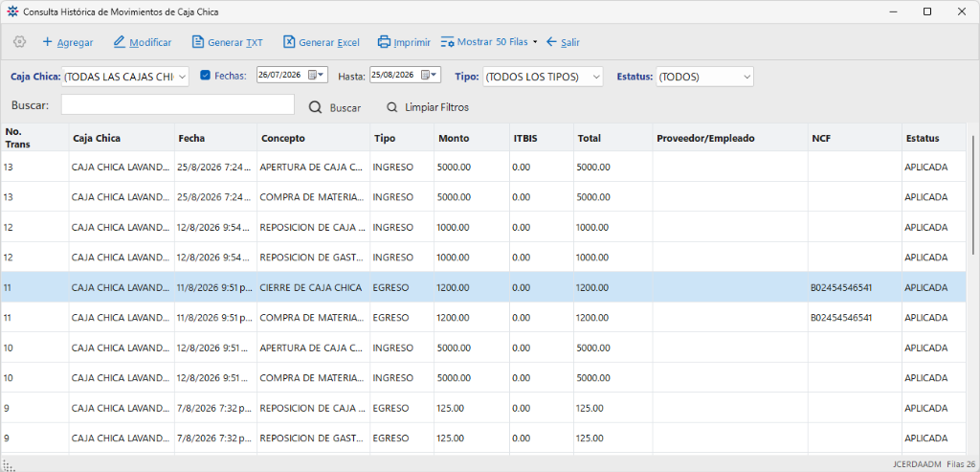Click the Salir back arrow icon
980x472 pixels.
pyautogui.click(x=551, y=42)
